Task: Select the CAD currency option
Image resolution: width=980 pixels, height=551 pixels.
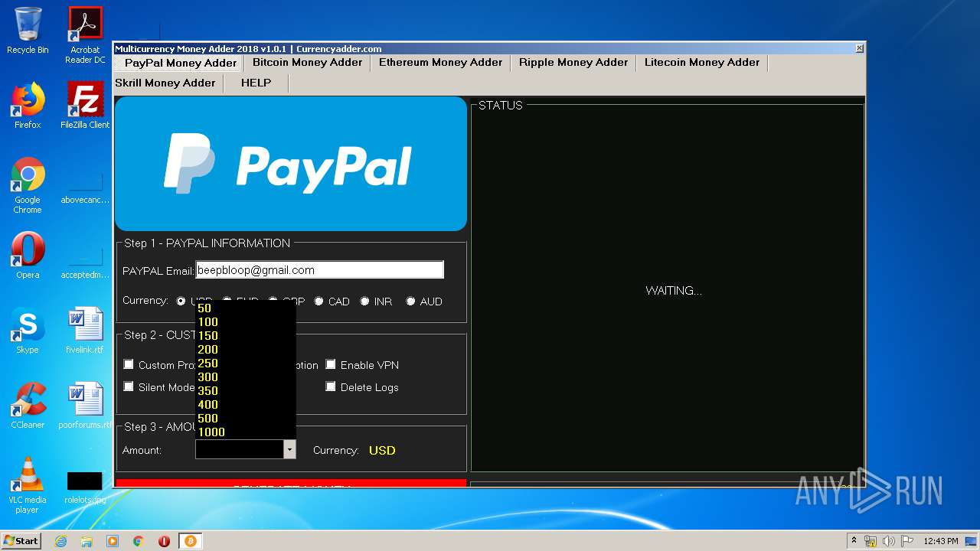Action: point(318,302)
